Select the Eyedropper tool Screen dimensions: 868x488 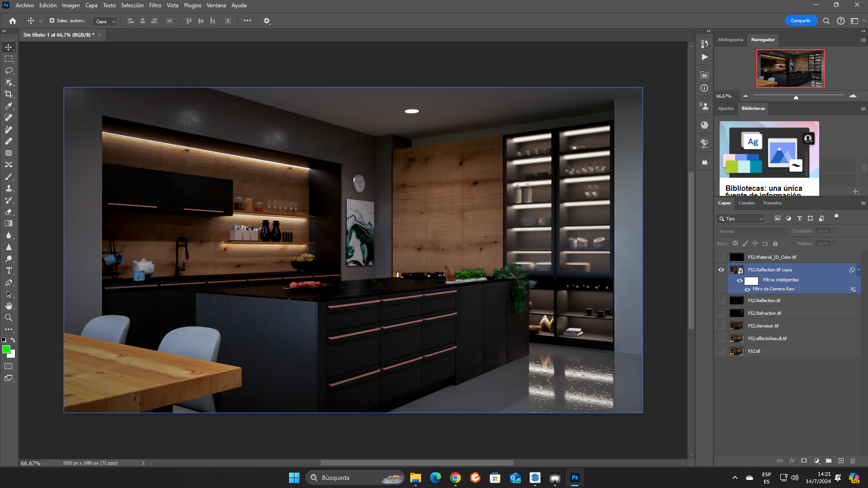pyautogui.click(x=9, y=106)
